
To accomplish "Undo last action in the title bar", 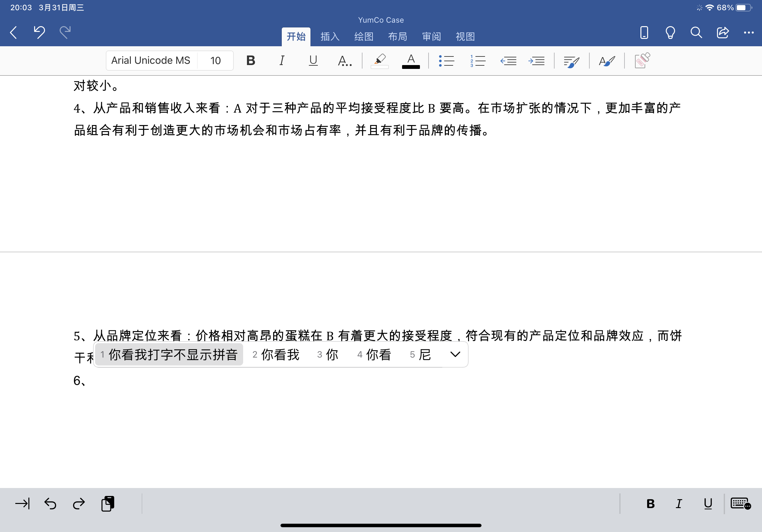I will (x=40, y=33).
